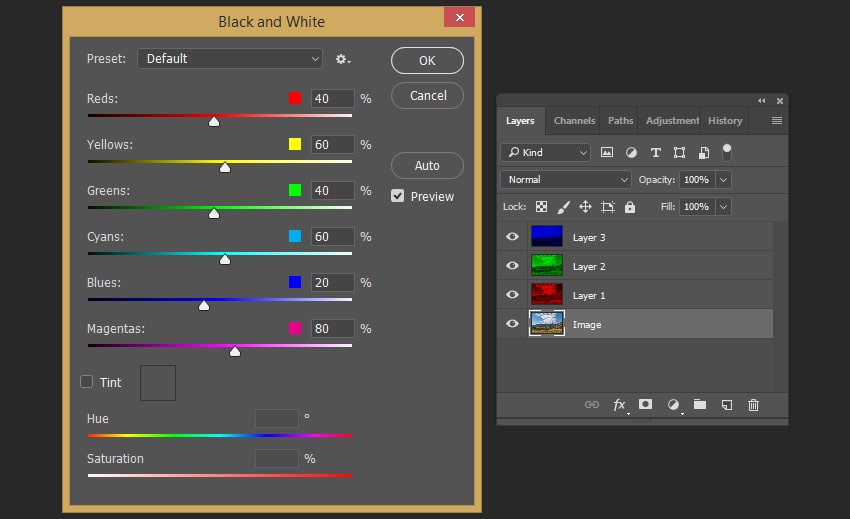This screenshot has height=519, width=850.
Task: Click the Auto button
Action: point(427,166)
